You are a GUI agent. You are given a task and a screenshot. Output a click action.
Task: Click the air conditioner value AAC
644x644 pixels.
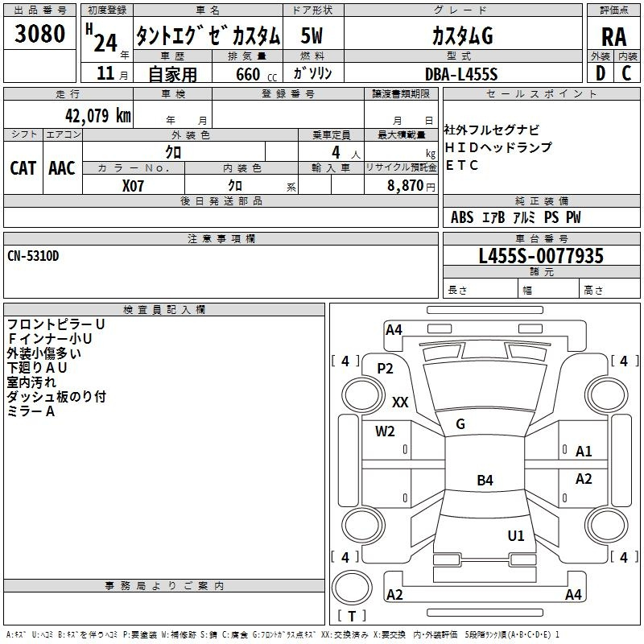(x=62, y=168)
